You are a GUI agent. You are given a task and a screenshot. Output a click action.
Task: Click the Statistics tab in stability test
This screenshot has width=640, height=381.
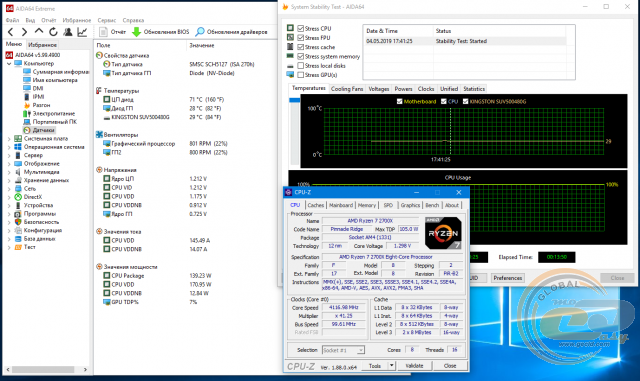pyautogui.click(x=474, y=89)
